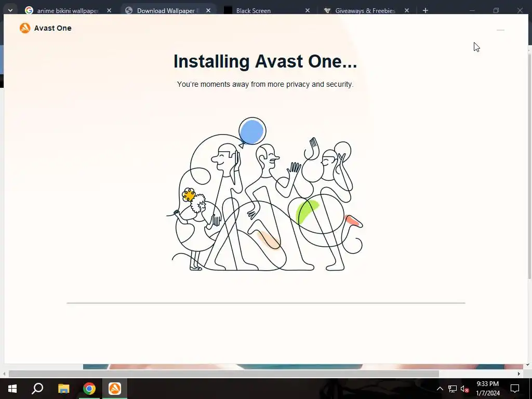Image resolution: width=532 pixels, height=399 pixels.
Task: Open File Explorer from the taskbar
Action: (63, 389)
